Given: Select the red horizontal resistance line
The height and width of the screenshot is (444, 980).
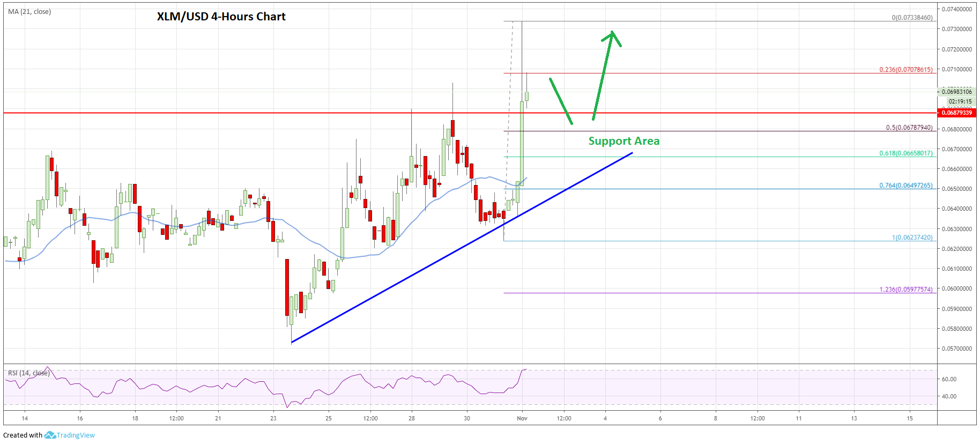Looking at the screenshot, I should (470, 113).
